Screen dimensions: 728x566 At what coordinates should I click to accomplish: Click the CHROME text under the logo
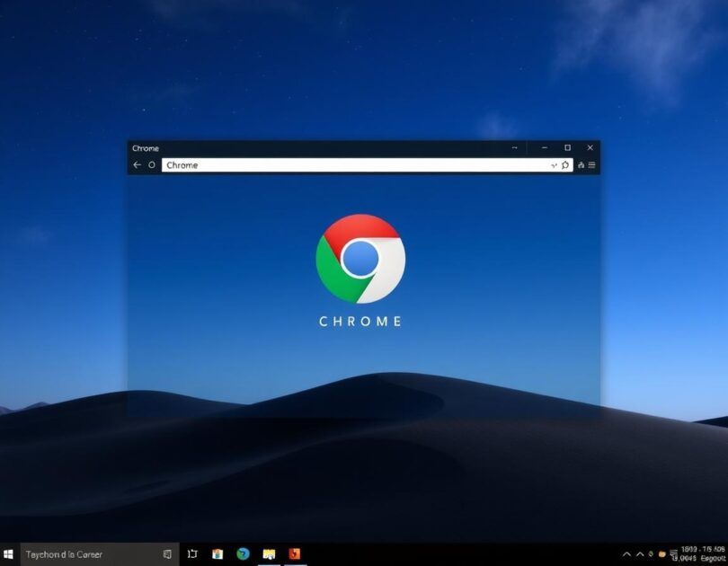tap(360, 322)
